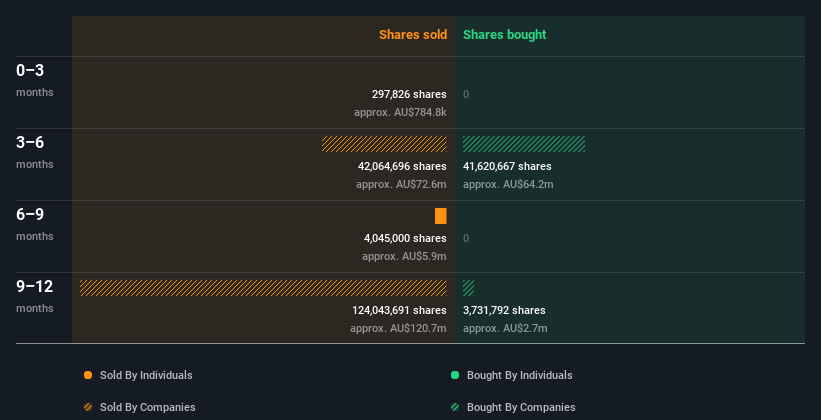Click the 297,826 shares value
Screen dimensions: 821x420
pyautogui.click(x=408, y=94)
